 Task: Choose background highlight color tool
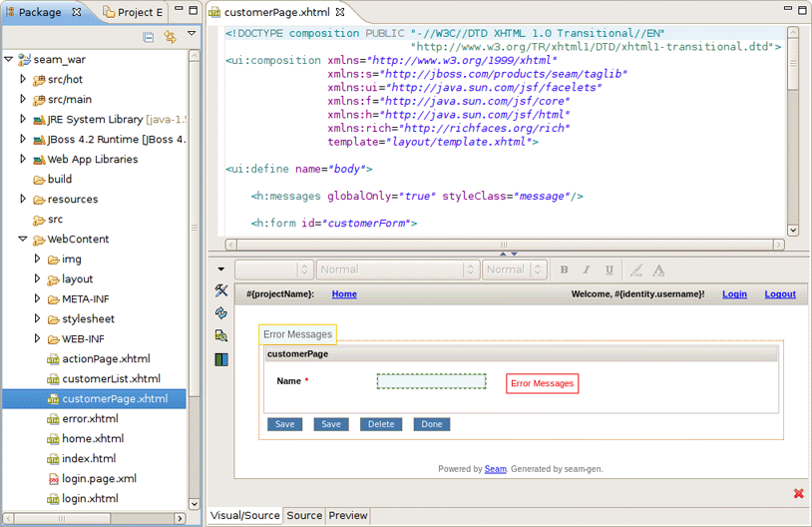coord(636,269)
